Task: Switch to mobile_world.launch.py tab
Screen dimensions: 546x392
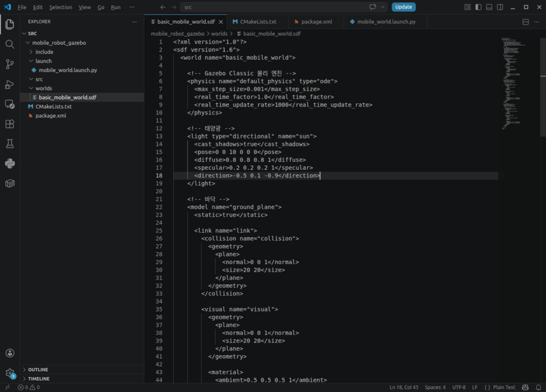Action: pos(386,21)
